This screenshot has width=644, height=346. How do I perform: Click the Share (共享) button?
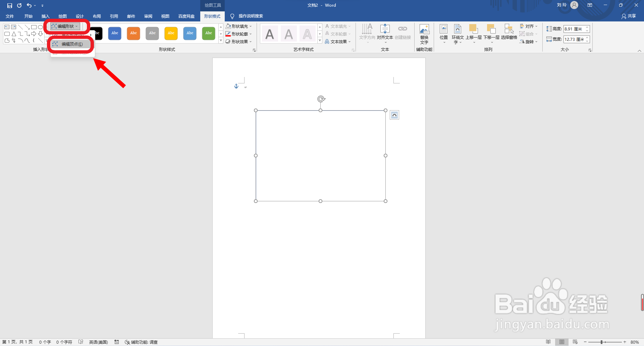pos(629,16)
